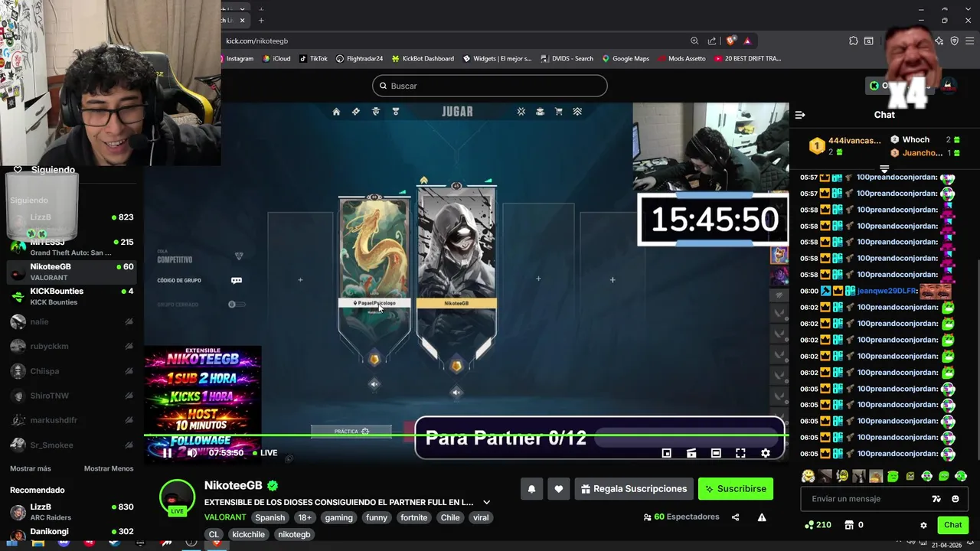Select the Spanish tag
This screenshot has width=980, height=551.
(269, 517)
